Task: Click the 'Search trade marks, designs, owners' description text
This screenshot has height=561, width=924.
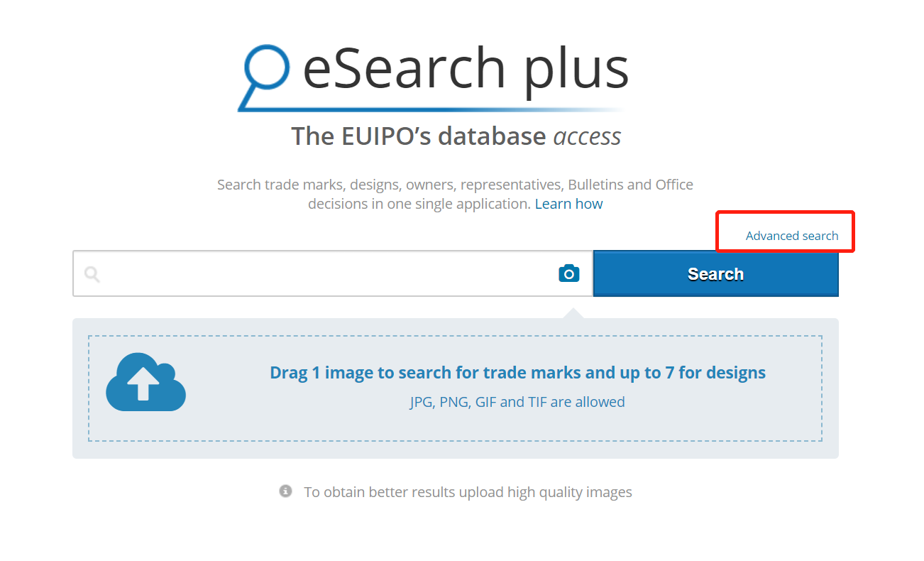Action: click(x=455, y=185)
